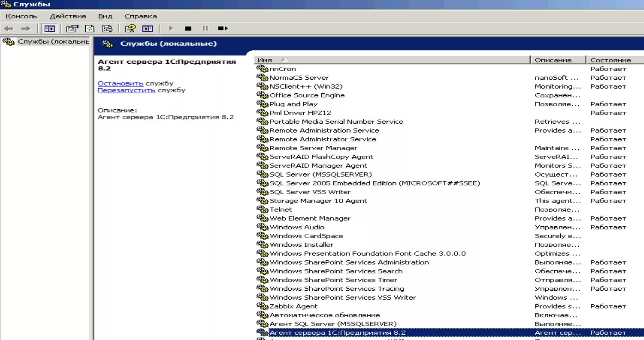Toggle the console tree show/hide icon
Image resolution: width=644 pixels, height=340 pixels.
pos(50,28)
